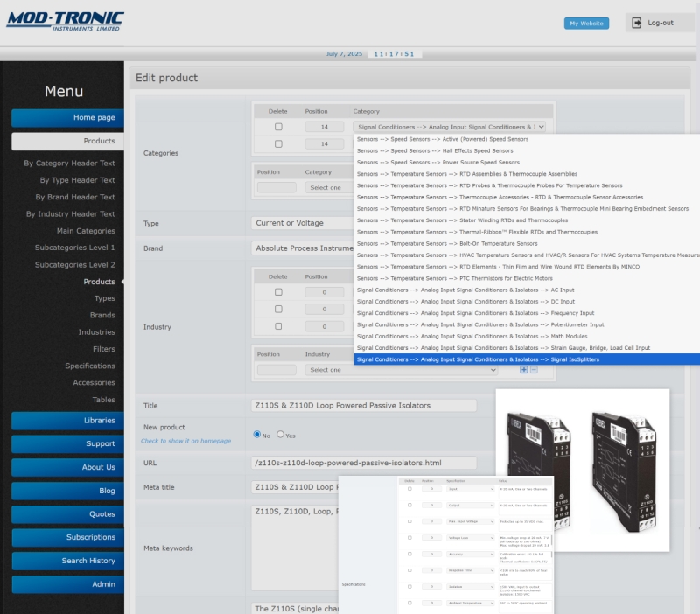700x614 pixels.
Task: Open Subcategories Level 1 submenu link
Action: 75,248
